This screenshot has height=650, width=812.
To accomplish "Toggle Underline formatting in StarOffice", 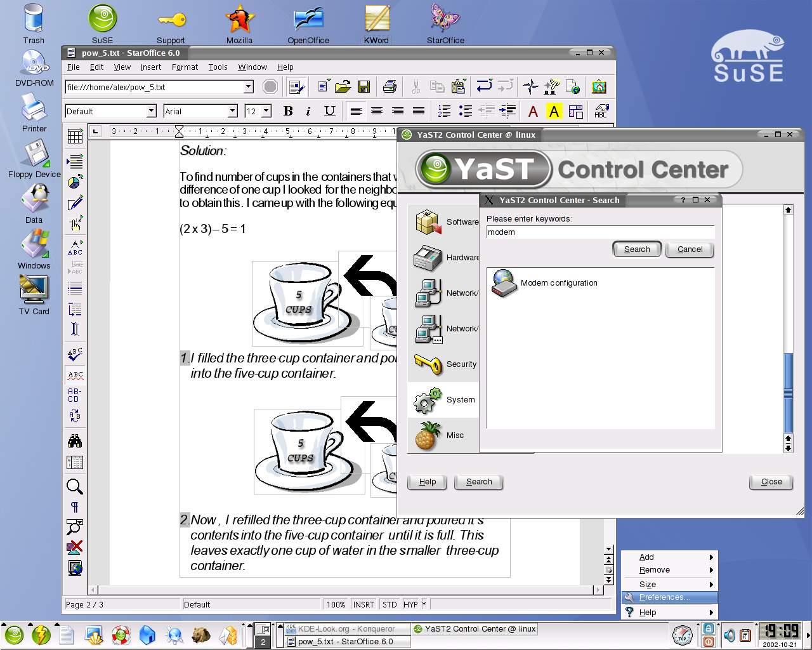I will [330, 111].
